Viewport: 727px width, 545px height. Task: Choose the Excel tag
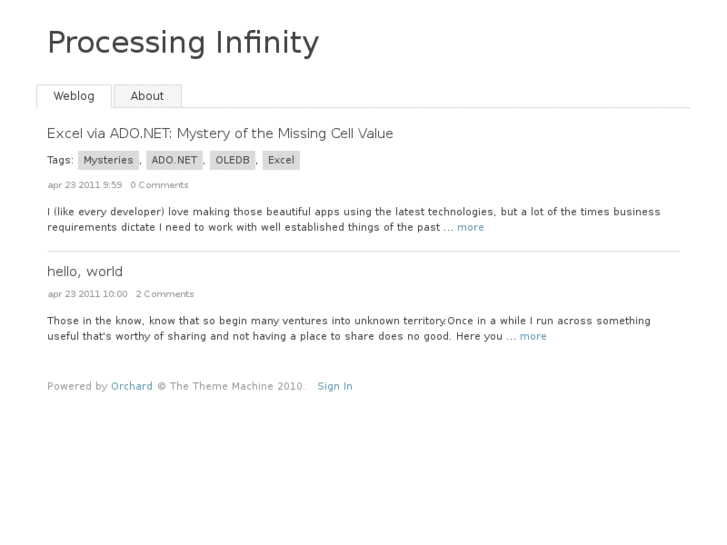pos(281,160)
